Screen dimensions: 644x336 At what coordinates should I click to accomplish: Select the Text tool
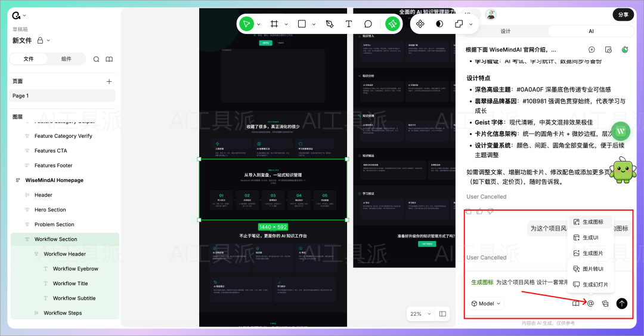pos(349,24)
